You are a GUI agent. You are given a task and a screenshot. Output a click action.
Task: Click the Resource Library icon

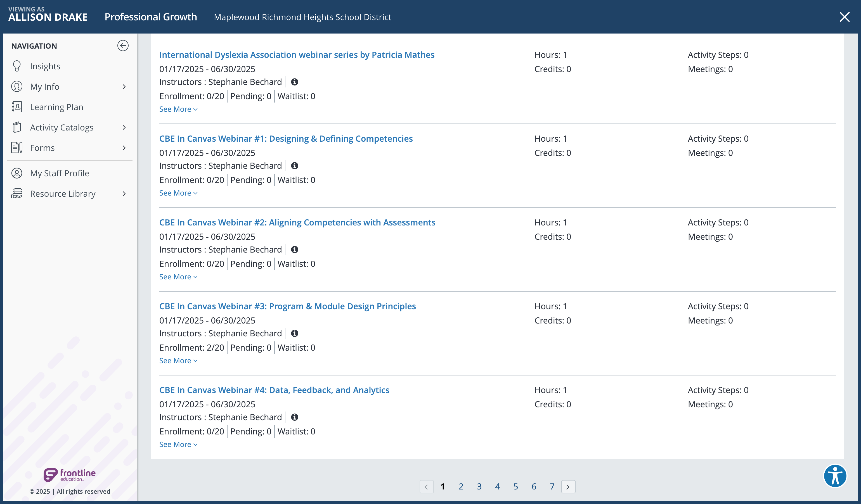(17, 193)
